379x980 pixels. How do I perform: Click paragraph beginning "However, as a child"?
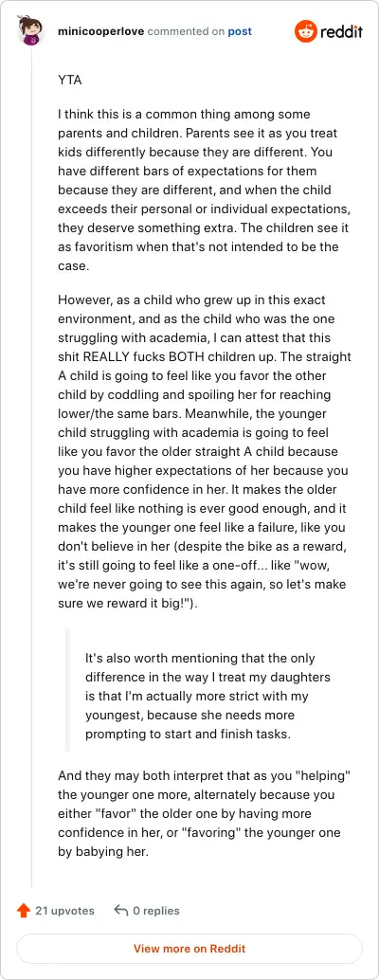click(205, 452)
